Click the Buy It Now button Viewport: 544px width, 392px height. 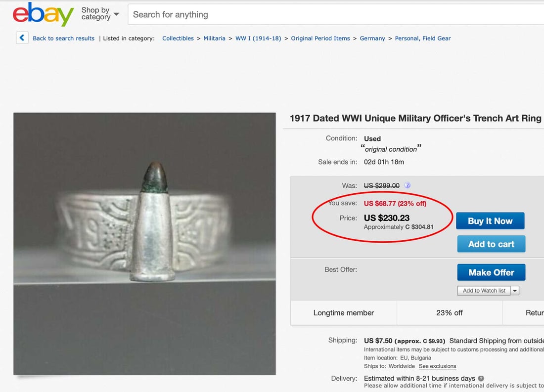coord(490,220)
